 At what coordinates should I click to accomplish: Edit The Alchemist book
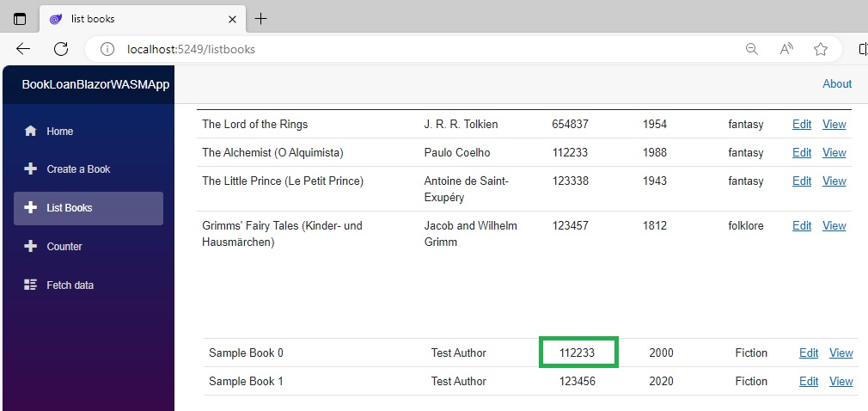coord(802,152)
